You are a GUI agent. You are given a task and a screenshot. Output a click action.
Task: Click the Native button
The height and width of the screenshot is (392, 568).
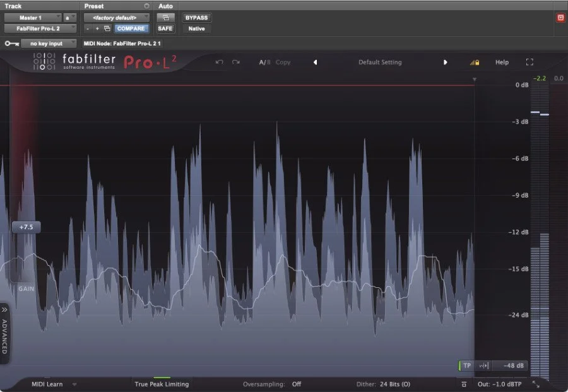[x=197, y=28]
